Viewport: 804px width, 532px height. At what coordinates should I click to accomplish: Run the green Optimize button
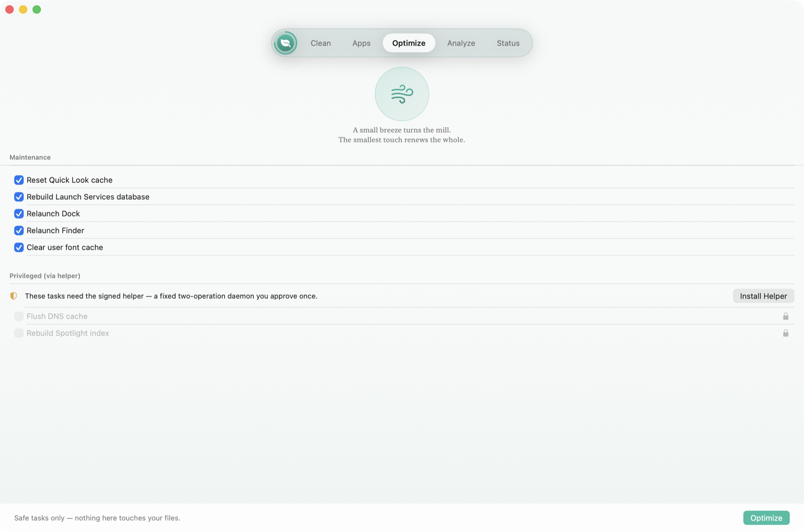pyautogui.click(x=766, y=518)
